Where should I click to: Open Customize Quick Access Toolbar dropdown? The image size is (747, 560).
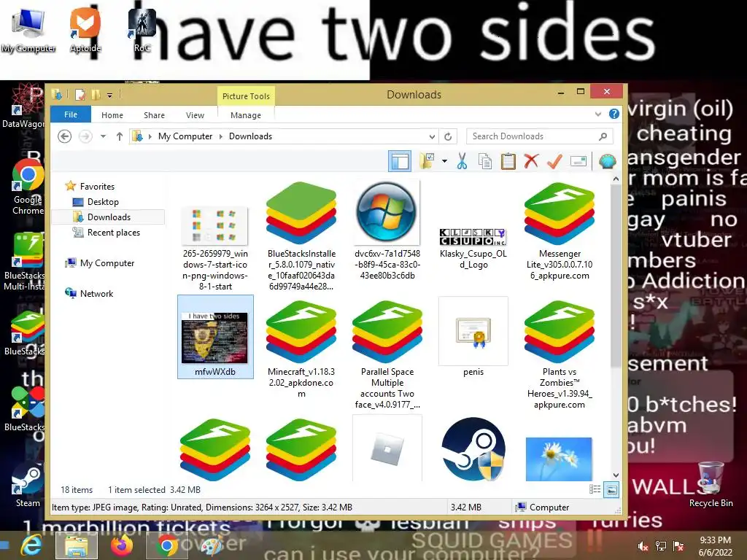click(110, 96)
